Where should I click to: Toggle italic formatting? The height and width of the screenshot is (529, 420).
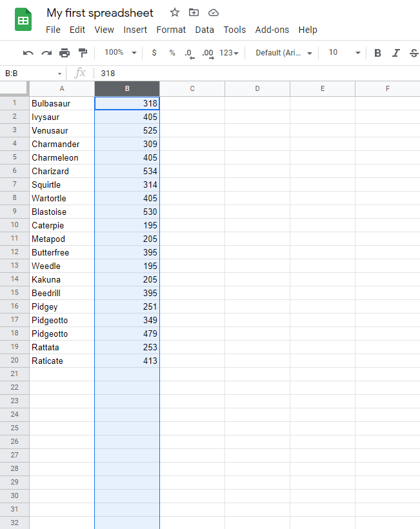click(x=396, y=53)
